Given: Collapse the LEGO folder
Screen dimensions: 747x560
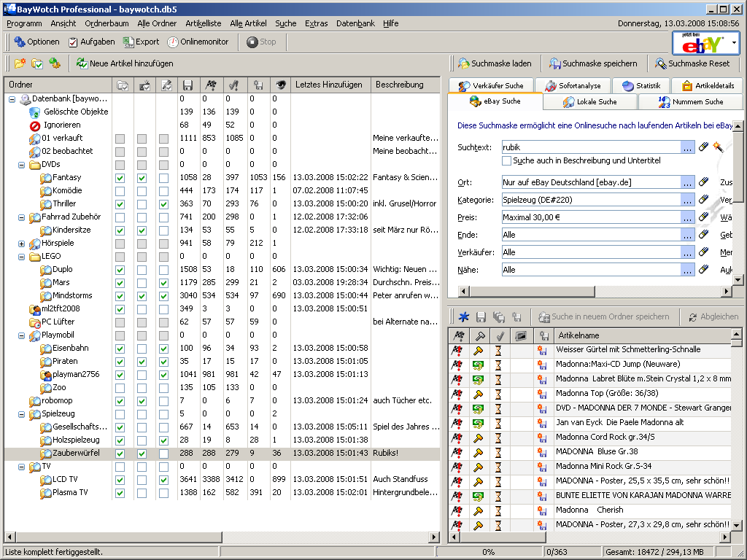Looking at the screenshot, I should coord(21,257).
